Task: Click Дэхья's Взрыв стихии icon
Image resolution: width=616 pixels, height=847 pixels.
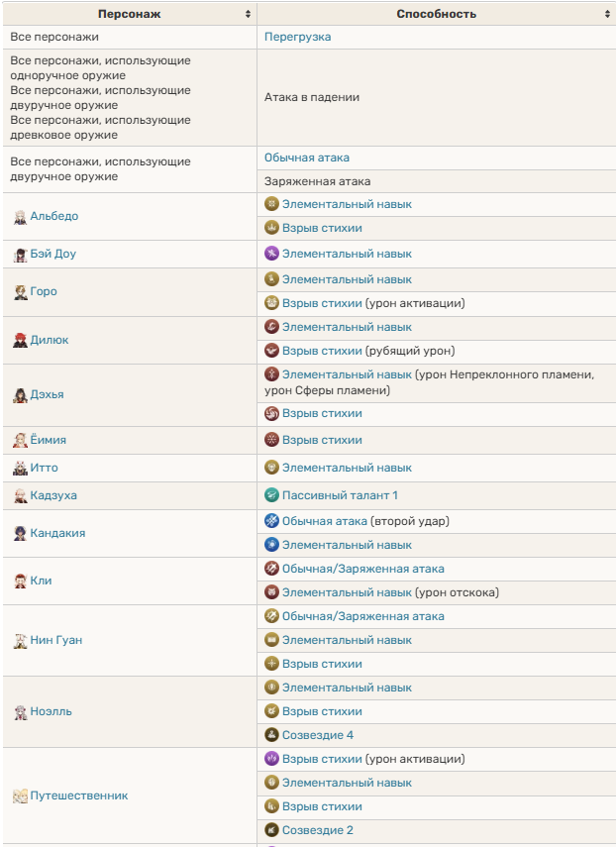Action: coord(271,413)
